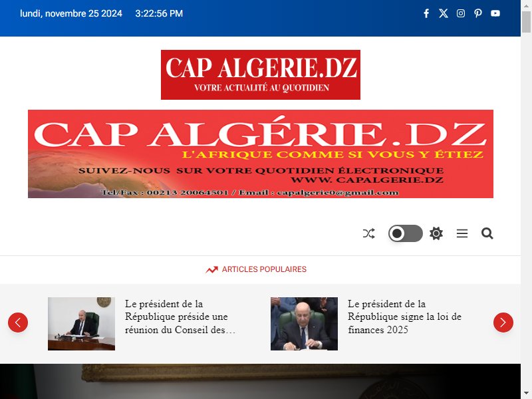Viewport: 532px width, 399px height.
Task: Click the Articles Populaires heading
Action: [264, 269]
